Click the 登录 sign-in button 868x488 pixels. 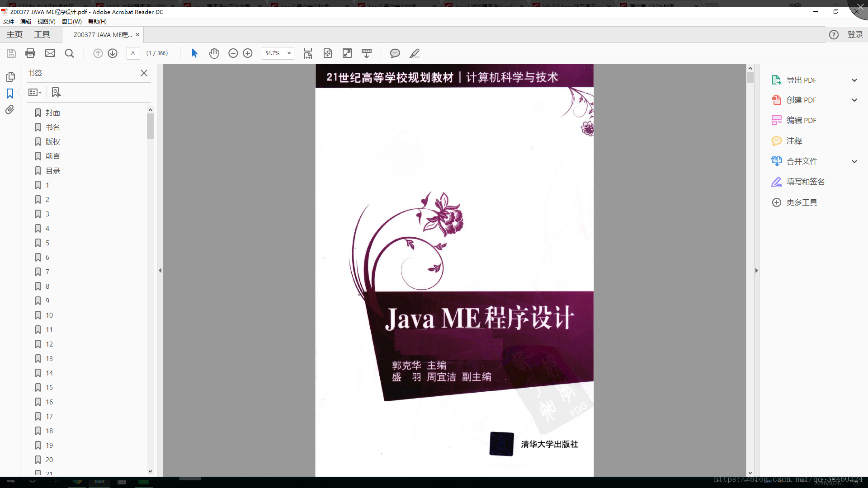pyautogui.click(x=854, y=35)
